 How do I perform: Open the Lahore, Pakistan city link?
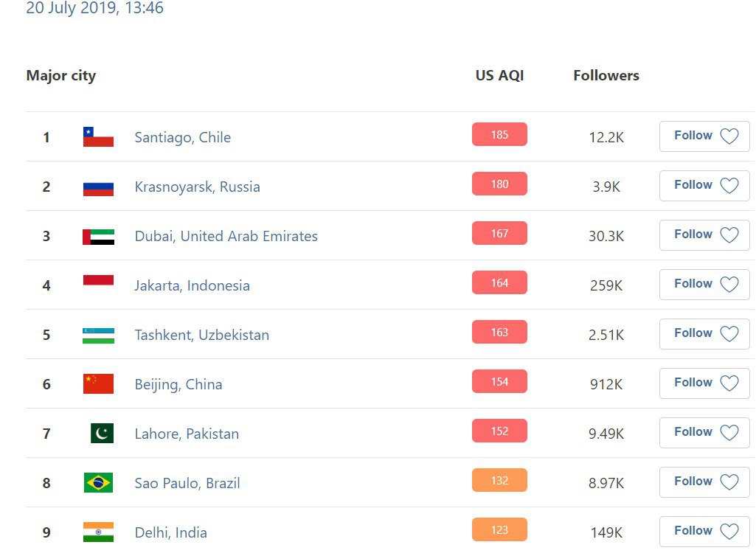click(187, 434)
